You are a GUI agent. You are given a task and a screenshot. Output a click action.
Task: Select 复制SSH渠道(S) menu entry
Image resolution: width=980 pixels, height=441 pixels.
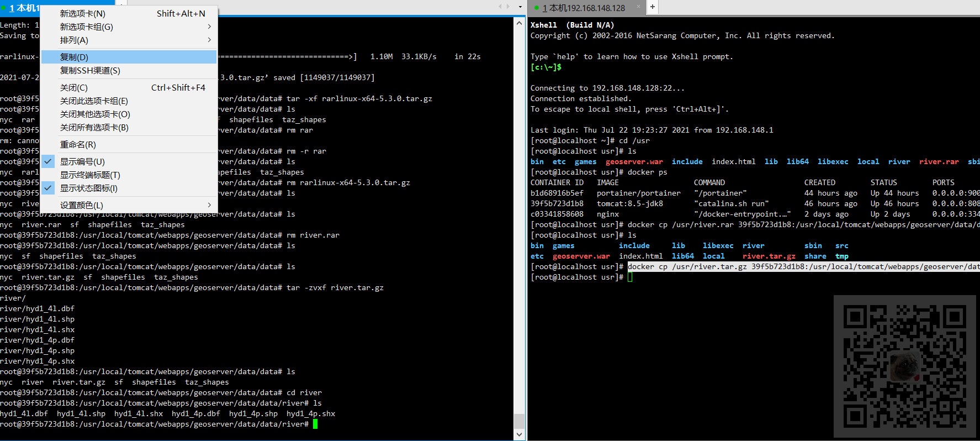[129, 70]
